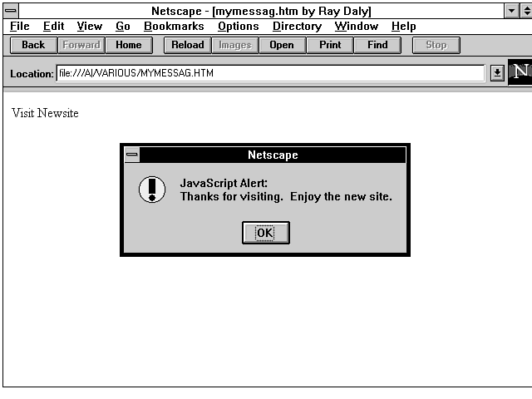532x399 pixels.
Task: Click the Find toolbar button
Action: 377,45
